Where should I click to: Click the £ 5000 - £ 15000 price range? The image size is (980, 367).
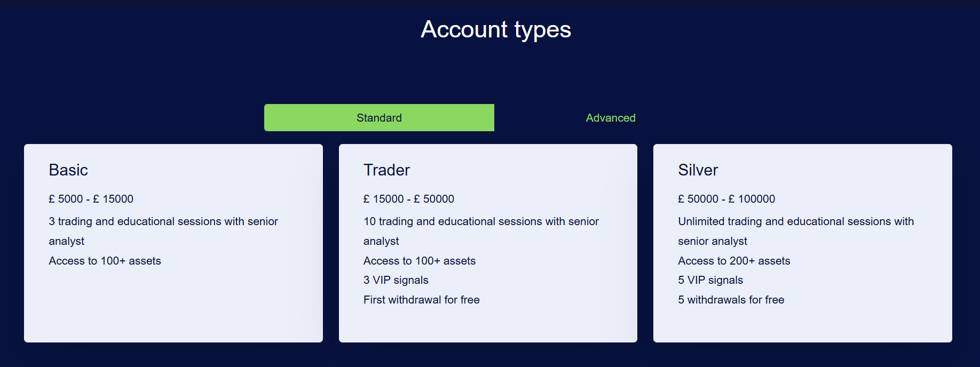coord(91,199)
